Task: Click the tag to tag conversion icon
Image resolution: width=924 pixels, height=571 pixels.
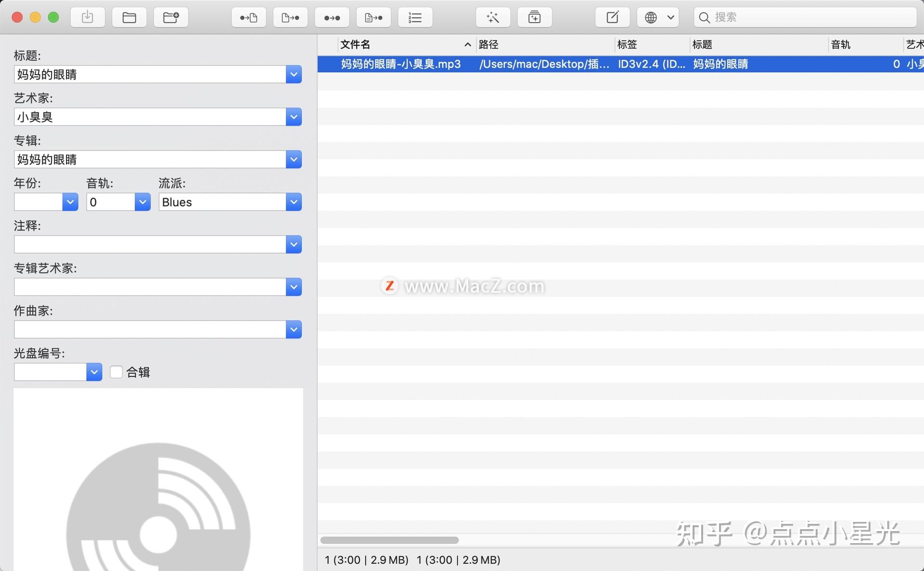Action: pyautogui.click(x=332, y=18)
